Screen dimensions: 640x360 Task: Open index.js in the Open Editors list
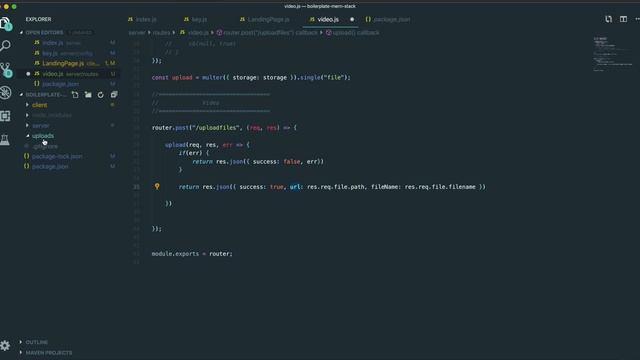(x=53, y=42)
